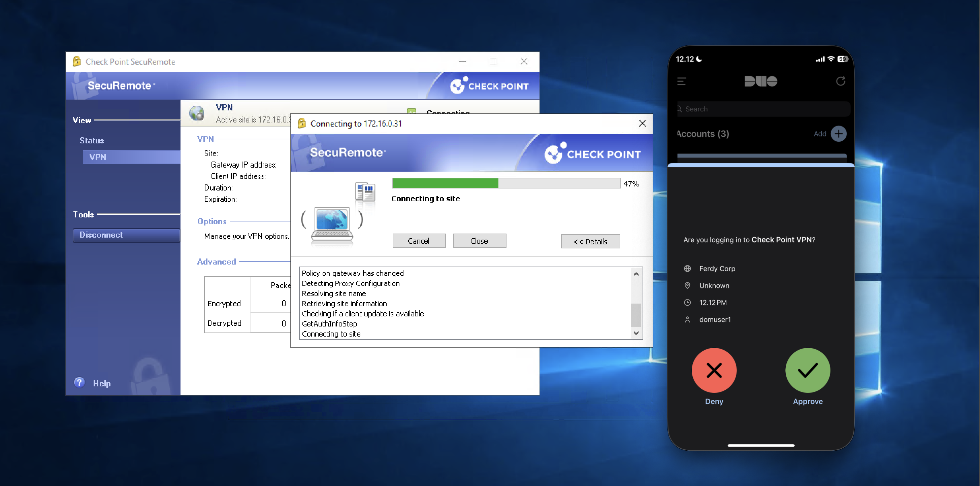
Task: Tap the red Deny button
Action: pyautogui.click(x=714, y=370)
